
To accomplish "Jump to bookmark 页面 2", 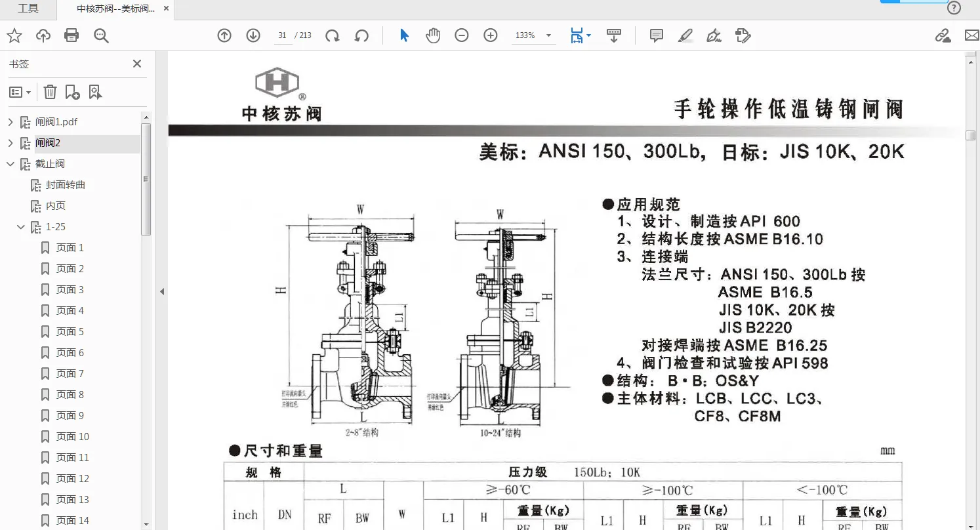I will click(70, 269).
